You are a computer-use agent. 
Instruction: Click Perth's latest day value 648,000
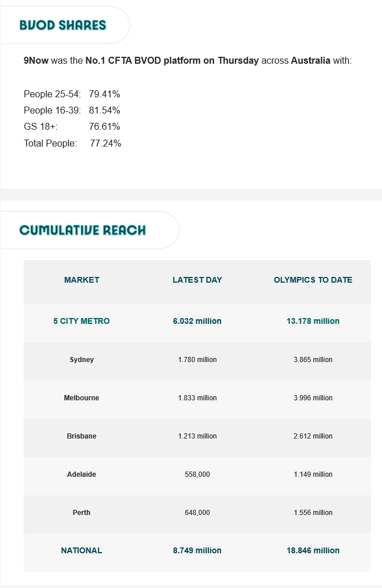(197, 513)
